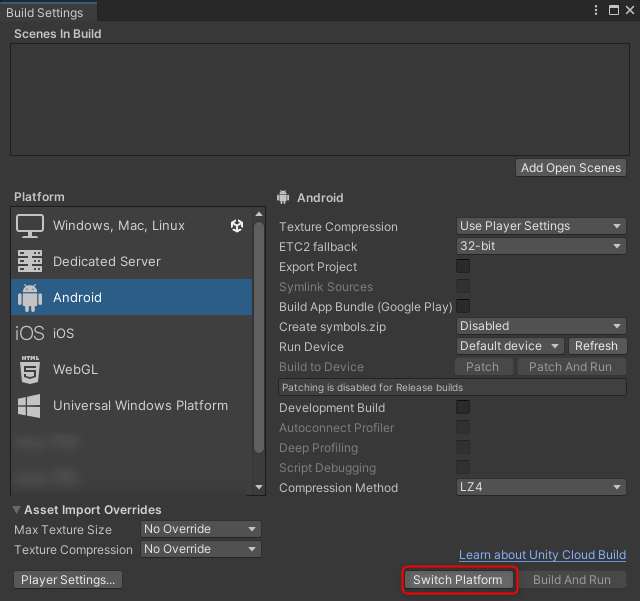Select Dedicated Server platform row
Screen dimensions: 640x601
tap(131, 262)
